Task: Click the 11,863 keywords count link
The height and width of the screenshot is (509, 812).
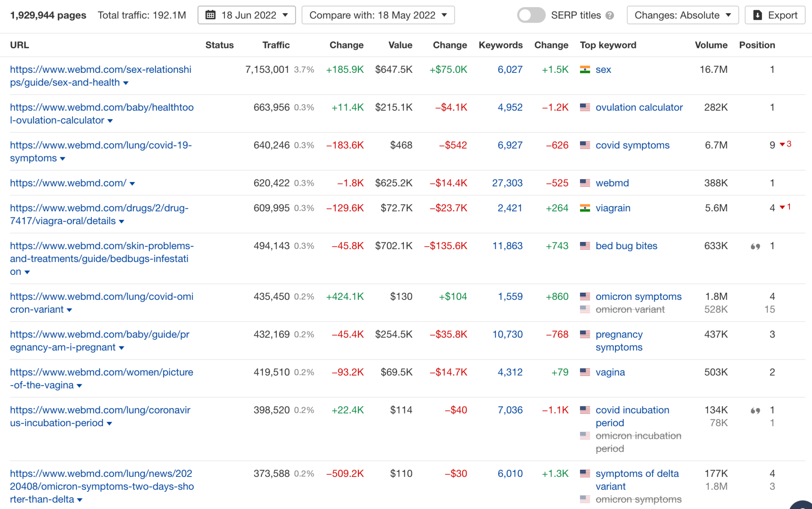Action: click(507, 246)
